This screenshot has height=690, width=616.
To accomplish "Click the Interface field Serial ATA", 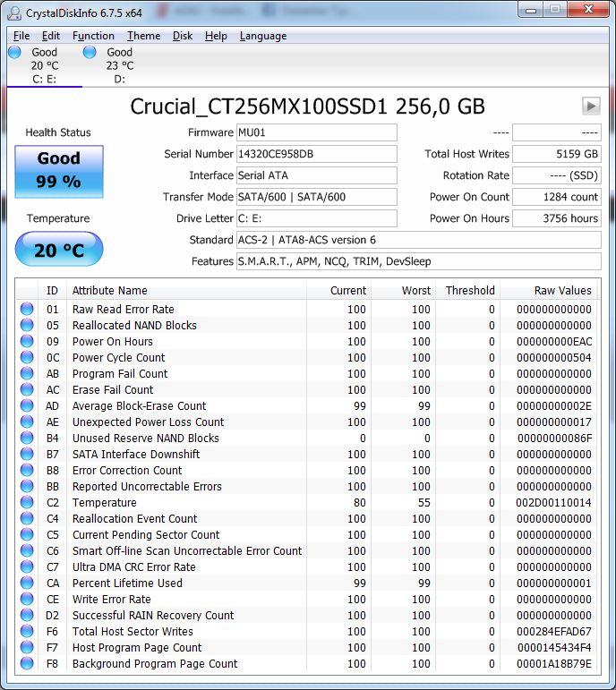I will 317,175.
